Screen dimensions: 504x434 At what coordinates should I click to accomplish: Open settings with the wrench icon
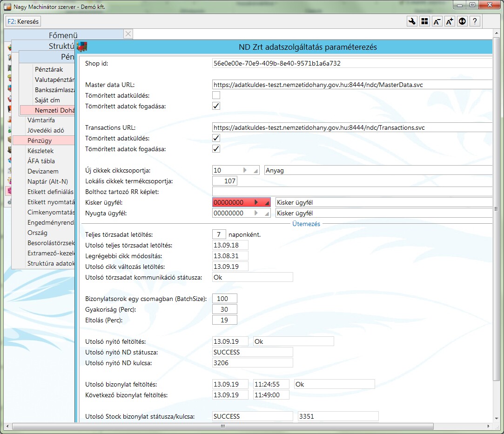pos(412,21)
